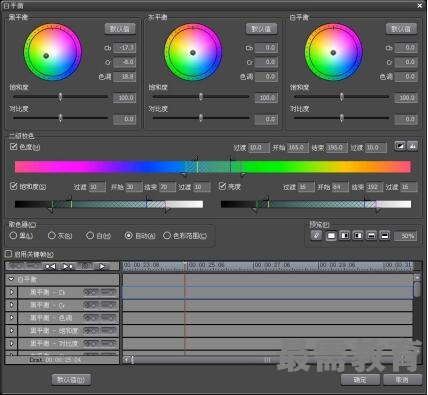The image size is (428, 395).
Task: Cancel the dialog with 取消
Action: pyautogui.click(x=402, y=379)
